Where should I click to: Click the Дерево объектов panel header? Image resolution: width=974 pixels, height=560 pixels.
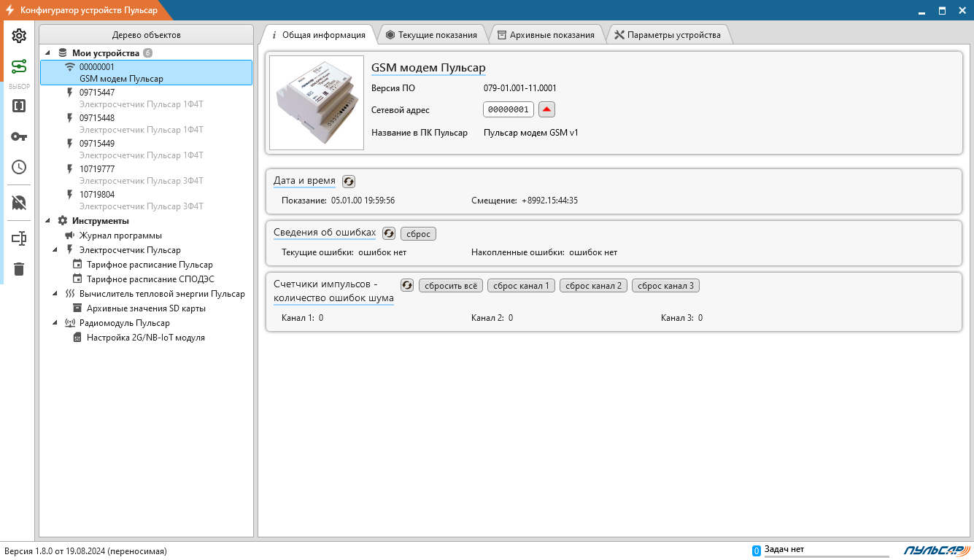coord(146,34)
